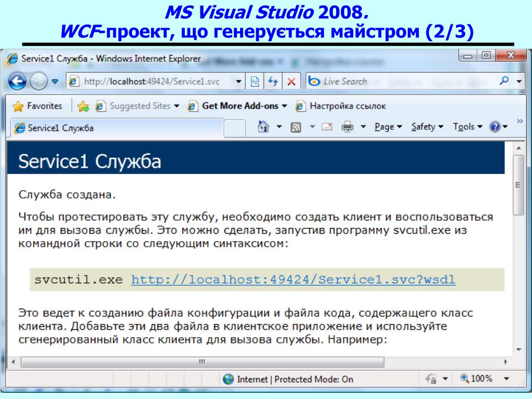Click the vertical scrollbar down arrow
Viewport: 532px width, 399px height.
pos(518,350)
